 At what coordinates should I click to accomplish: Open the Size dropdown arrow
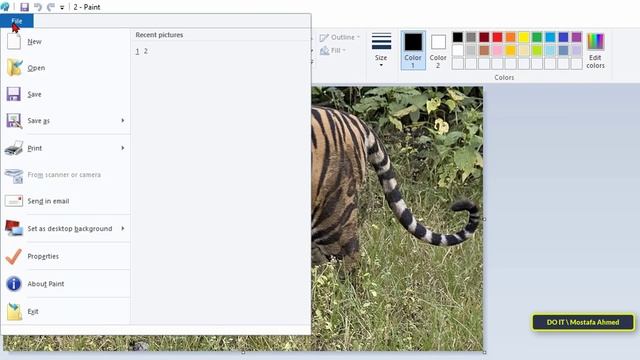click(381, 65)
